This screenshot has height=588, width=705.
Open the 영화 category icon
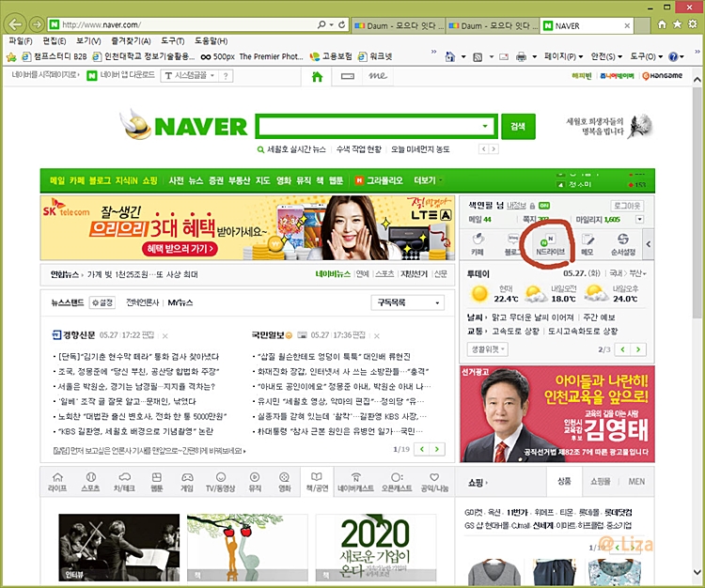(285, 483)
